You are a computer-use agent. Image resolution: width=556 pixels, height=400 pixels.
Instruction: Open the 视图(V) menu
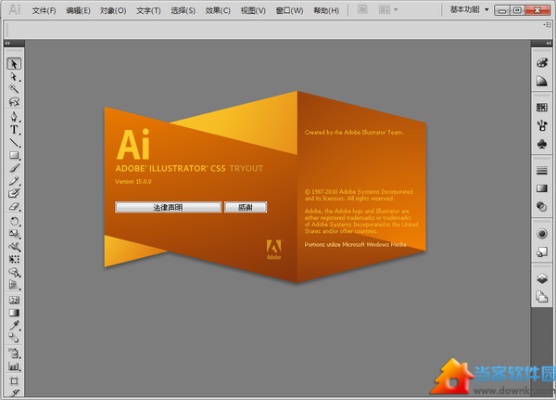[x=253, y=11]
